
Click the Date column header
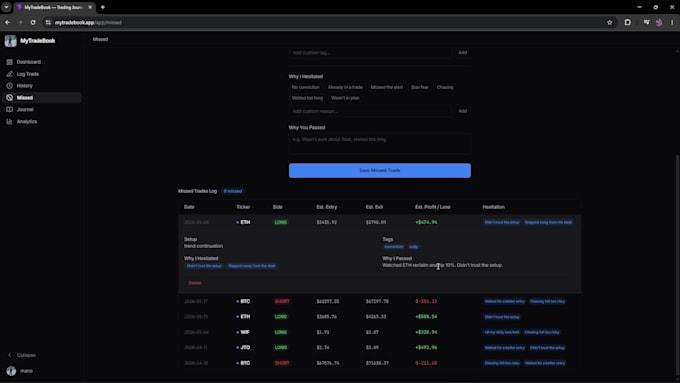[x=189, y=207]
